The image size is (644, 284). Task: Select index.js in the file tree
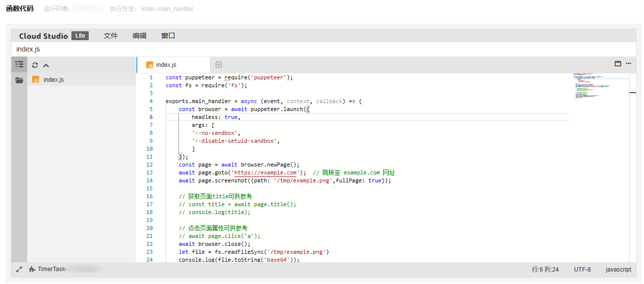(x=54, y=80)
